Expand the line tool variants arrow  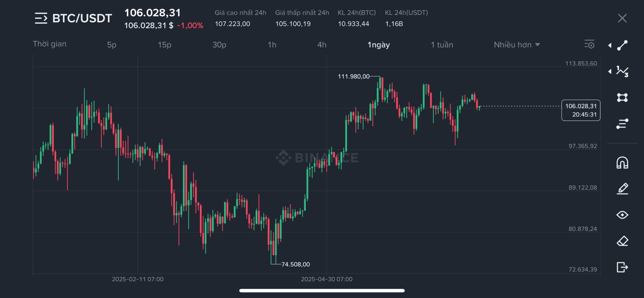610,45
